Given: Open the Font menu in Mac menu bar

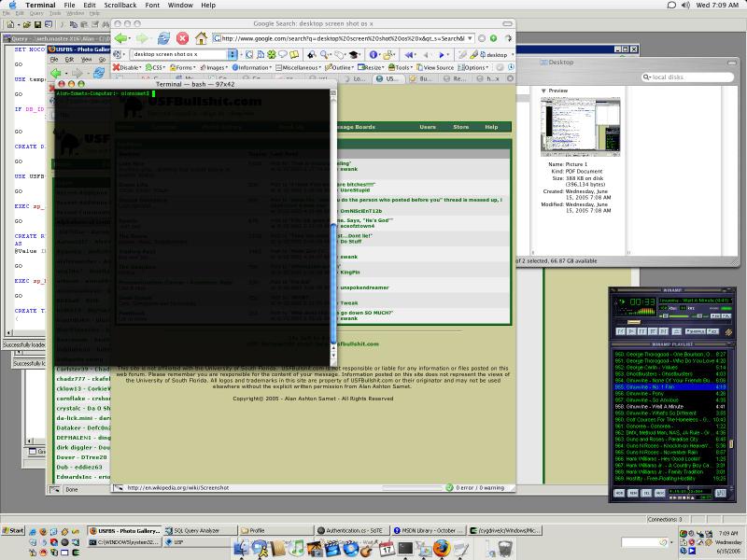Looking at the screenshot, I should click(x=152, y=6).
